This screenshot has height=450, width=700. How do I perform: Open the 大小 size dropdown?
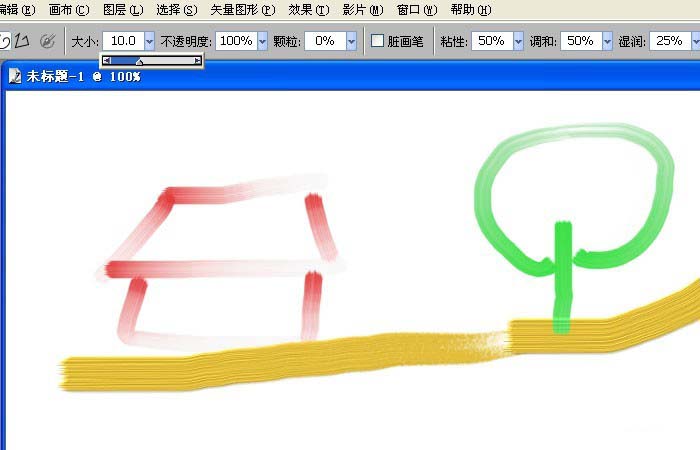(149, 41)
